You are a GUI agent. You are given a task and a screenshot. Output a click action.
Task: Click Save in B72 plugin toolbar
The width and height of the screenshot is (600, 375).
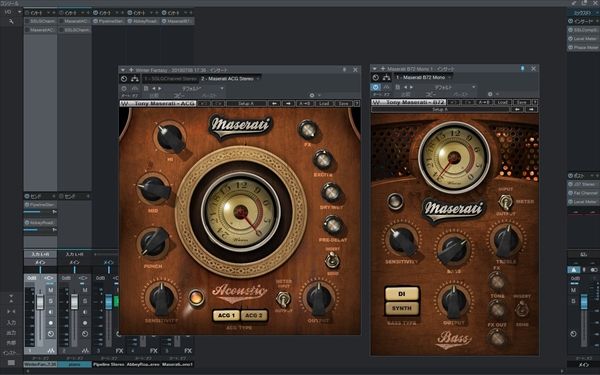(x=522, y=102)
